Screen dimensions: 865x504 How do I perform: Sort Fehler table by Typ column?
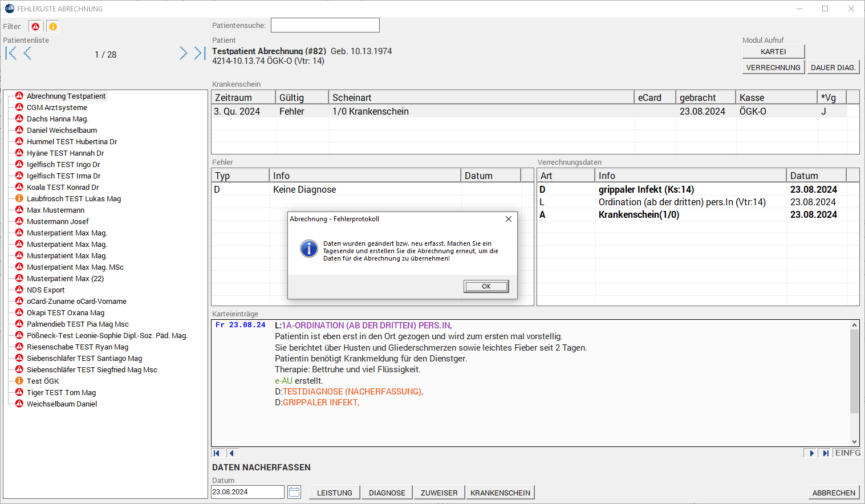[239, 176]
